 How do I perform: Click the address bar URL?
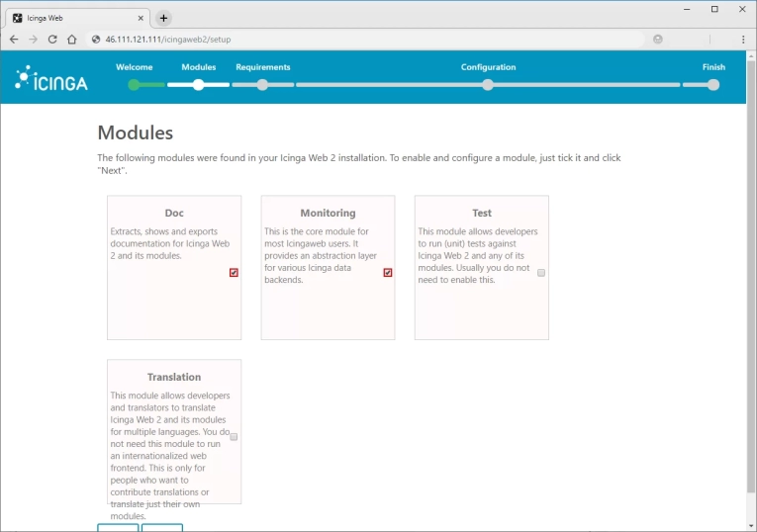click(168, 40)
